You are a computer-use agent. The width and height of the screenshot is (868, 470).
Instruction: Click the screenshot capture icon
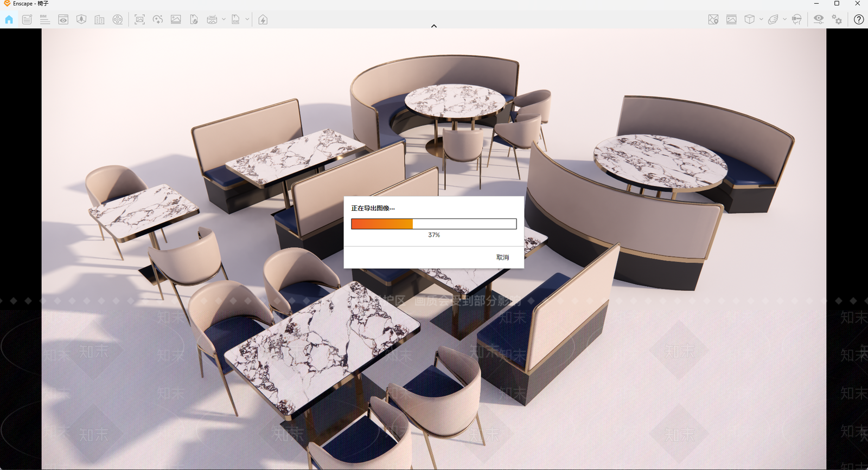coord(139,20)
